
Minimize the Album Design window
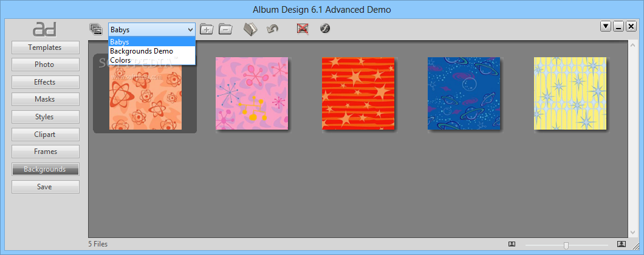618,26
